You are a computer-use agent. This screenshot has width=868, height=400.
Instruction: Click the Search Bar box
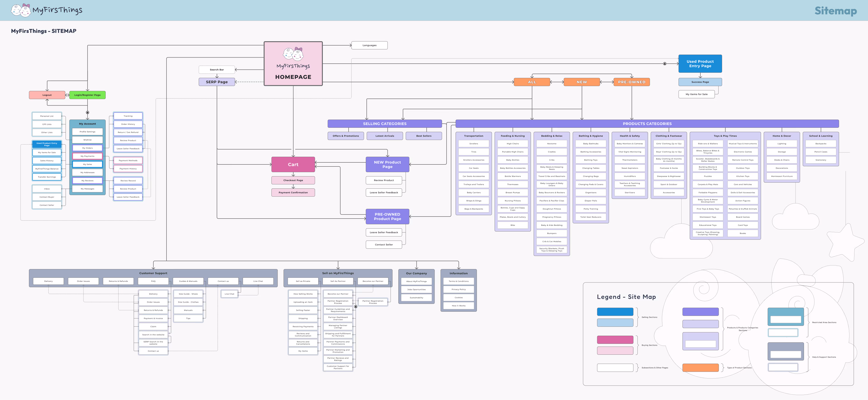pos(217,70)
